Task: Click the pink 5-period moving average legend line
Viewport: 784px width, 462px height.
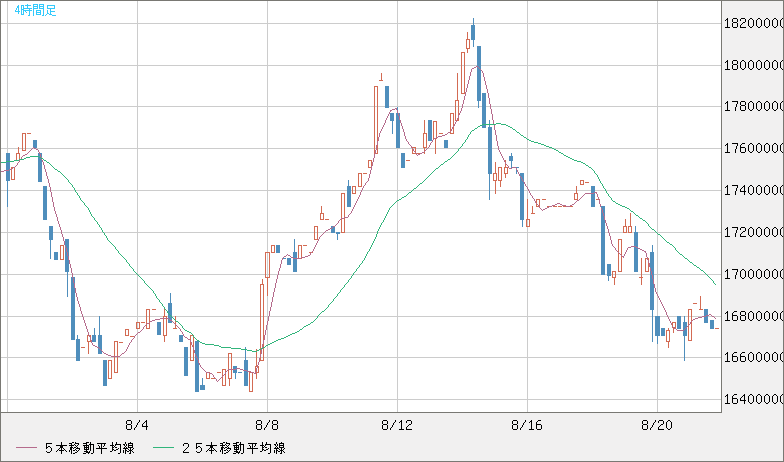Action: coord(26,448)
